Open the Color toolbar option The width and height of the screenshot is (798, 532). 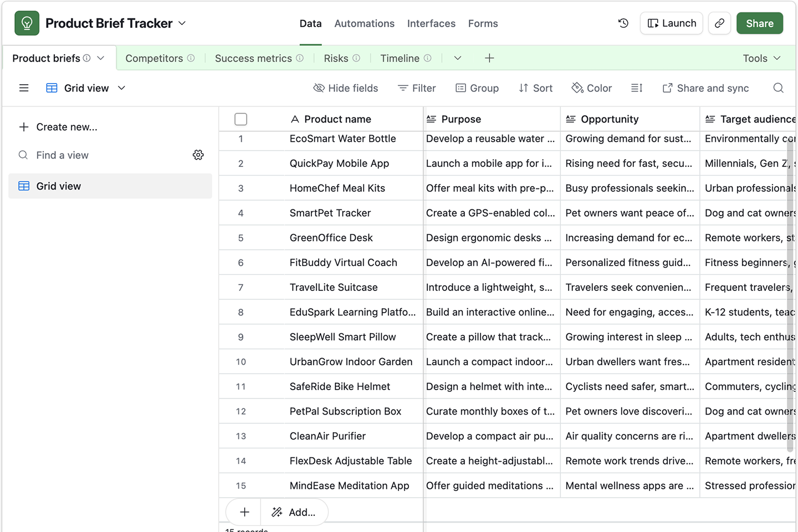[592, 88]
